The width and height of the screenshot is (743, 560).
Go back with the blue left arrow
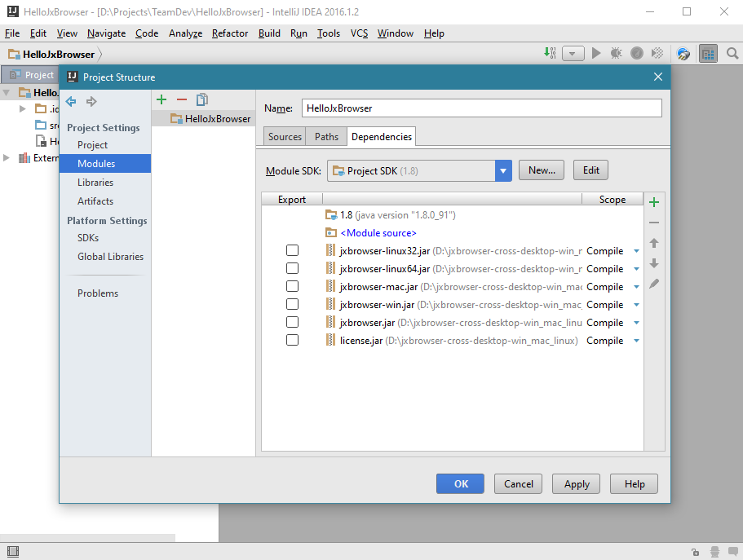coord(71,101)
